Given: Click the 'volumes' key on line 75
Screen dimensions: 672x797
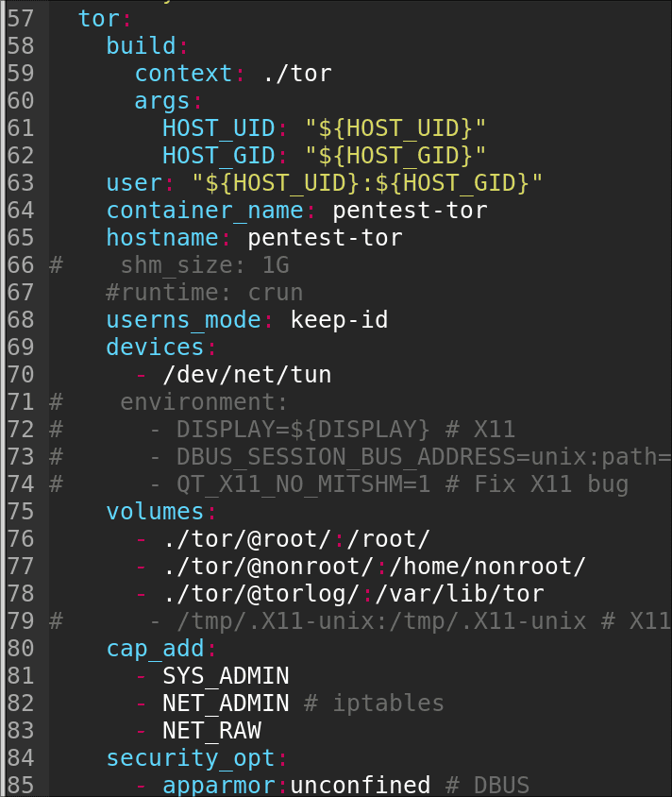Looking at the screenshot, I should [x=155, y=511].
